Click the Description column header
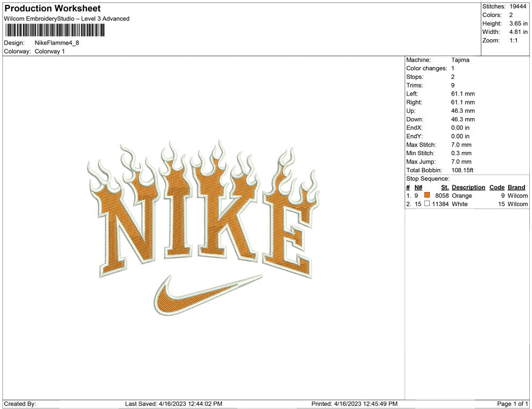The image size is (532, 409). click(x=469, y=187)
